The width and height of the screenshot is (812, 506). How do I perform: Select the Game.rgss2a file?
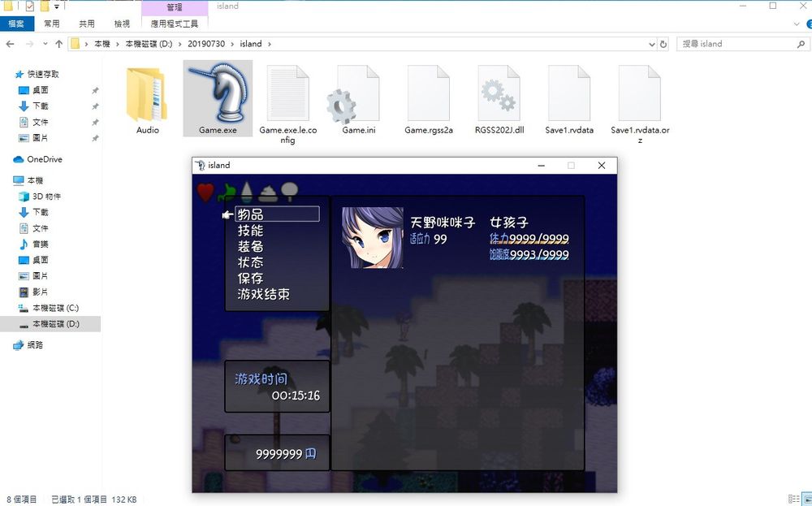click(428, 96)
